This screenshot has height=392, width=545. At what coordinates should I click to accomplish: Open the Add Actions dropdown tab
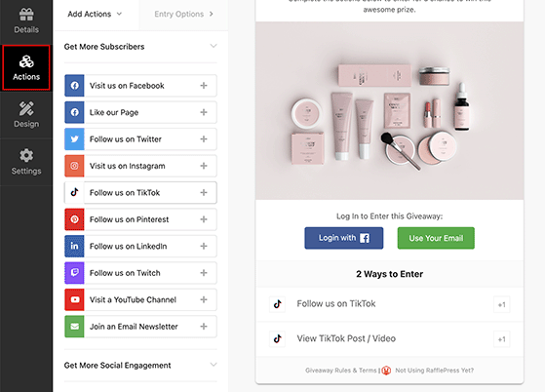[x=95, y=15]
